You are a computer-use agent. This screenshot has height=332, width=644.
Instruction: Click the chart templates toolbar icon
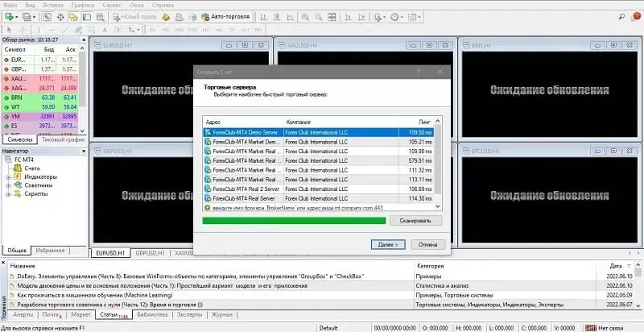(411, 17)
